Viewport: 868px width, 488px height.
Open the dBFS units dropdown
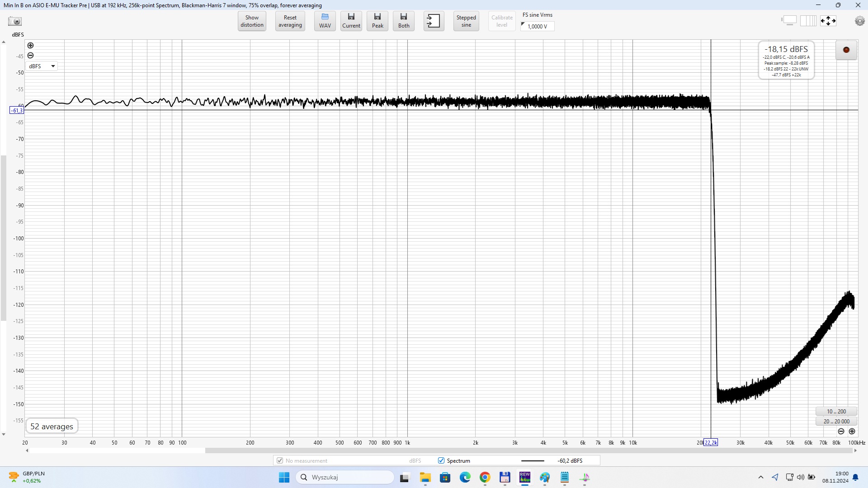point(42,66)
